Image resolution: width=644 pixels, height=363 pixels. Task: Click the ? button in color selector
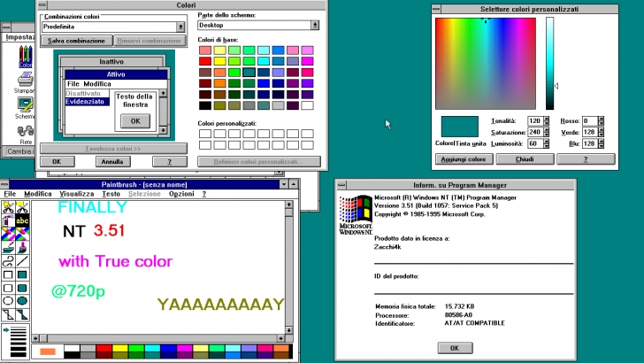click(x=586, y=159)
